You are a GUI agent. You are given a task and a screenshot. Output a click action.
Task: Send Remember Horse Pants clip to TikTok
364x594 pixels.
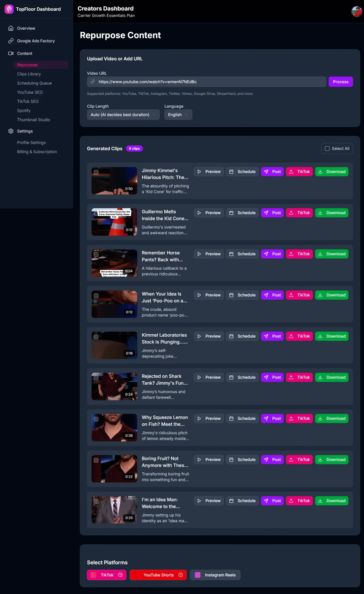[299, 254]
